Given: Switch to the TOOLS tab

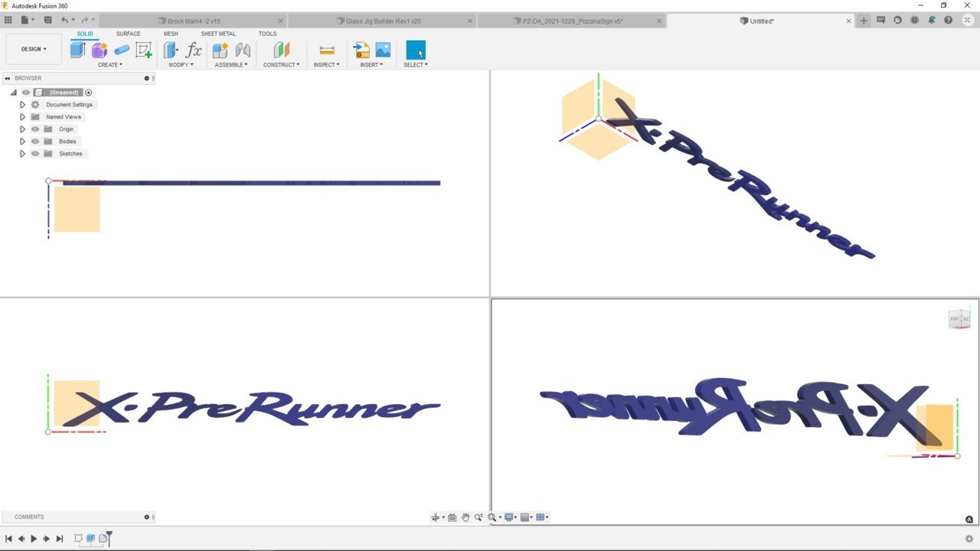Looking at the screenshot, I should 267,34.
